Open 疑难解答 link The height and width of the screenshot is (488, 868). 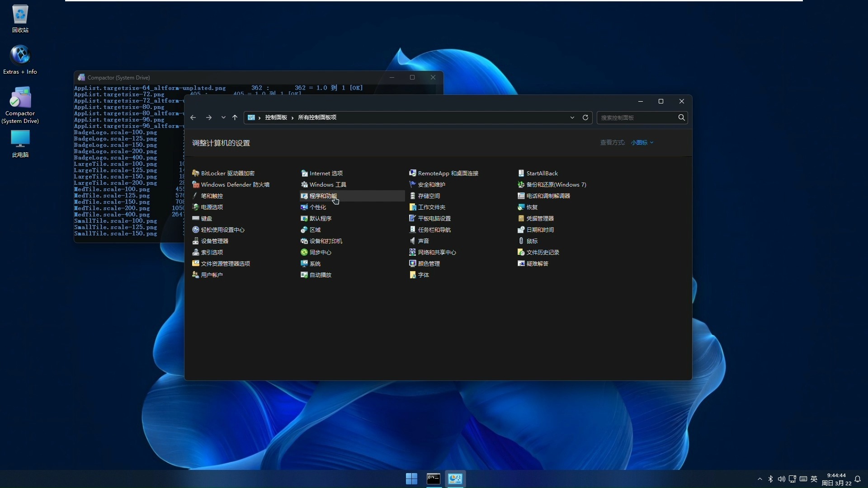click(x=538, y=264)
